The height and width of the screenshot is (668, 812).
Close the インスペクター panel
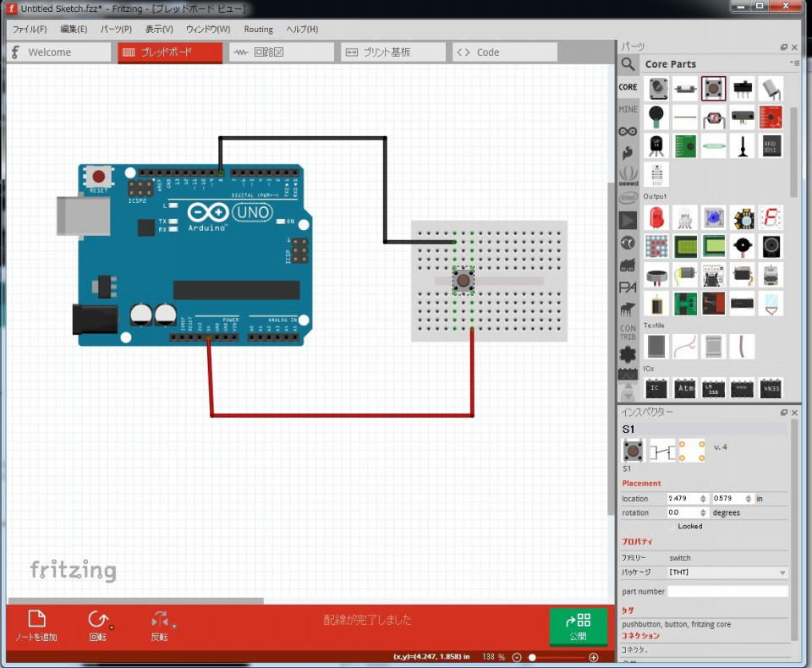[795, 412]
